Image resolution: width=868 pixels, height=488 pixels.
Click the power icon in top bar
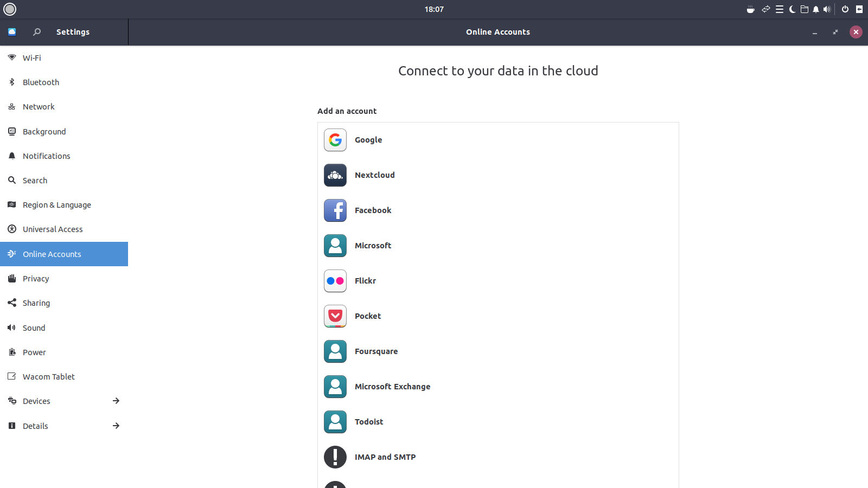pyautogui.click(x=845, y=9)
